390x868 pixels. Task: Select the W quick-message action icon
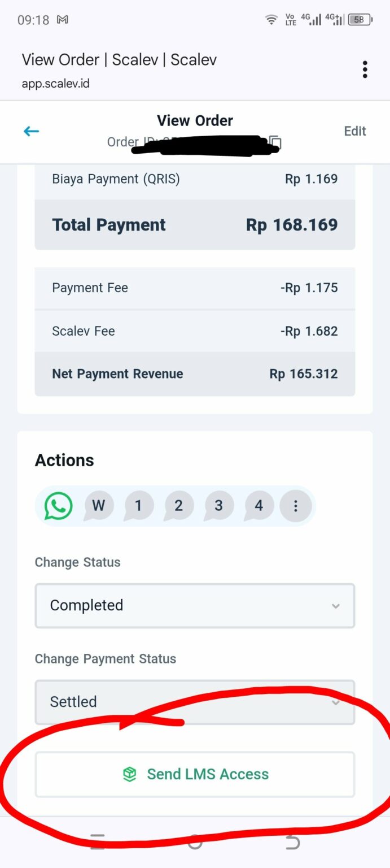(98, 506)
